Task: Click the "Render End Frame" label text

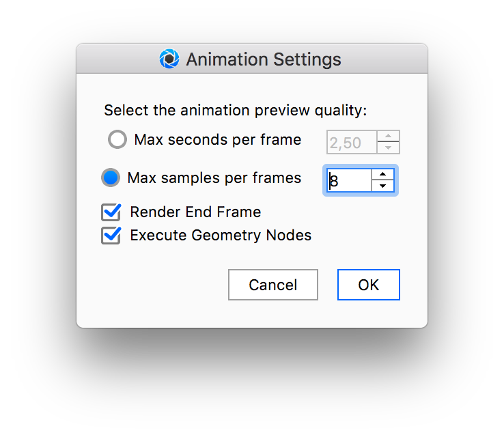Action: (x=195, y=212)
